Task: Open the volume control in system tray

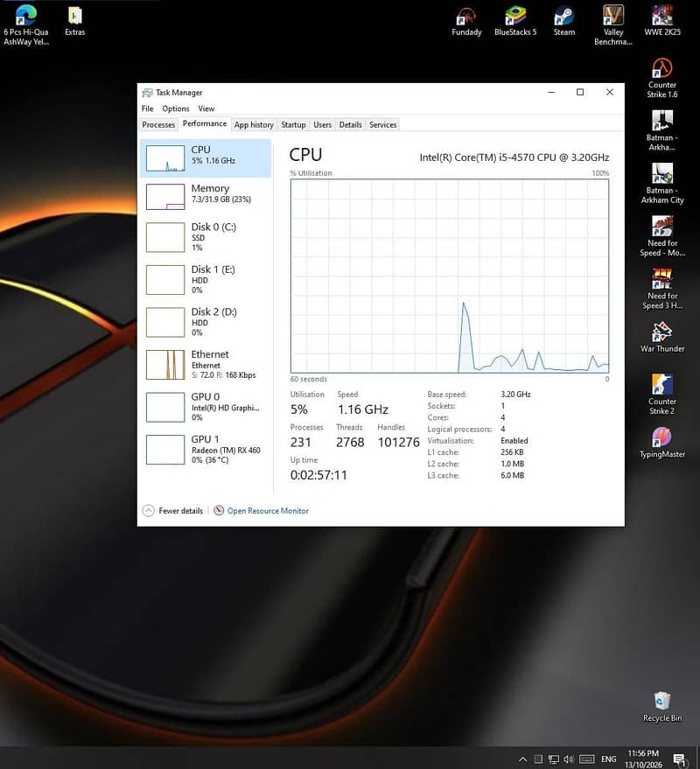Action: pyautogui.click(x=569, y=759)
